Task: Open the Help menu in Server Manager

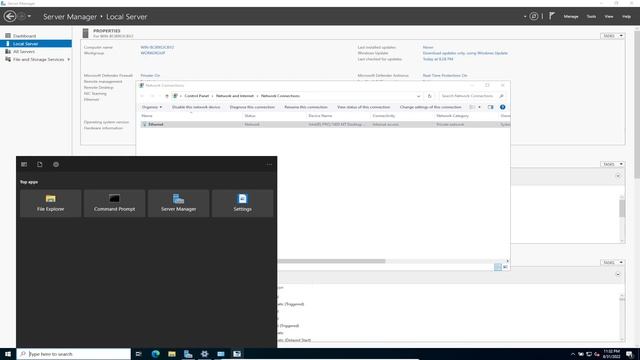Action: click(627, 17)
